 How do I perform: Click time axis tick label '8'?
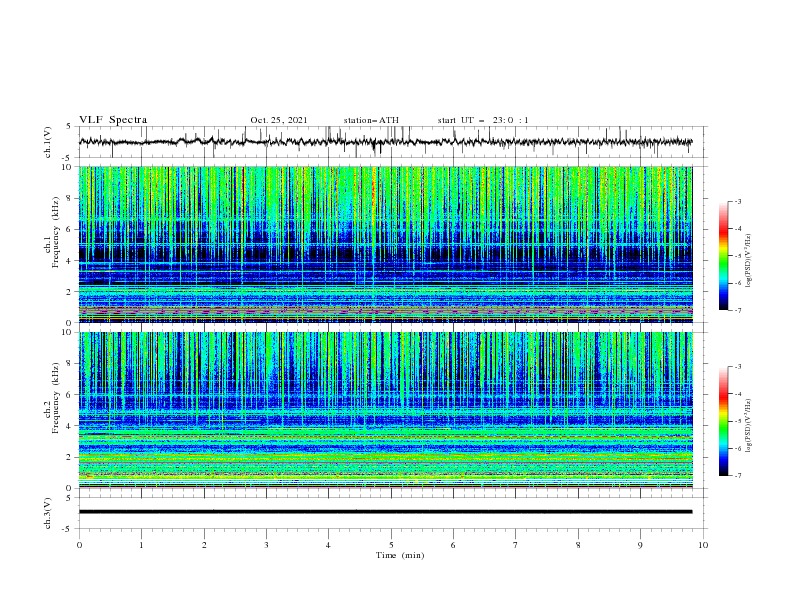578,545
